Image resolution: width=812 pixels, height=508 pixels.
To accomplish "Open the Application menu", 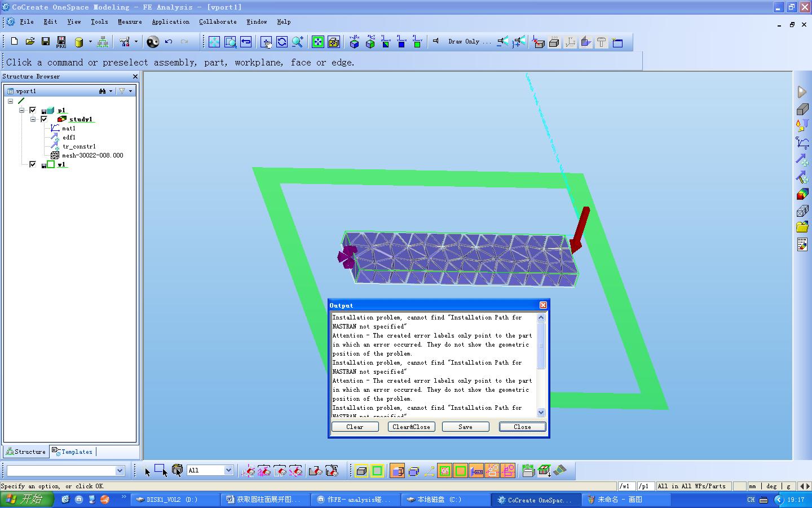I will pos(170,22).
